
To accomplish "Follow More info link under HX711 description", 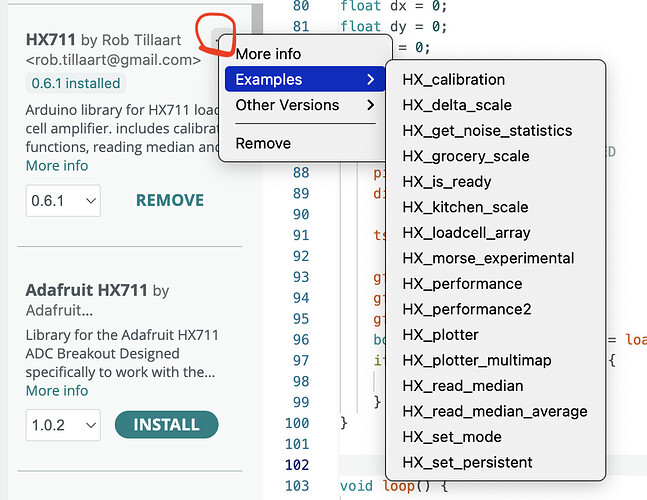I will pyautogui.click(x=57, y=166).
